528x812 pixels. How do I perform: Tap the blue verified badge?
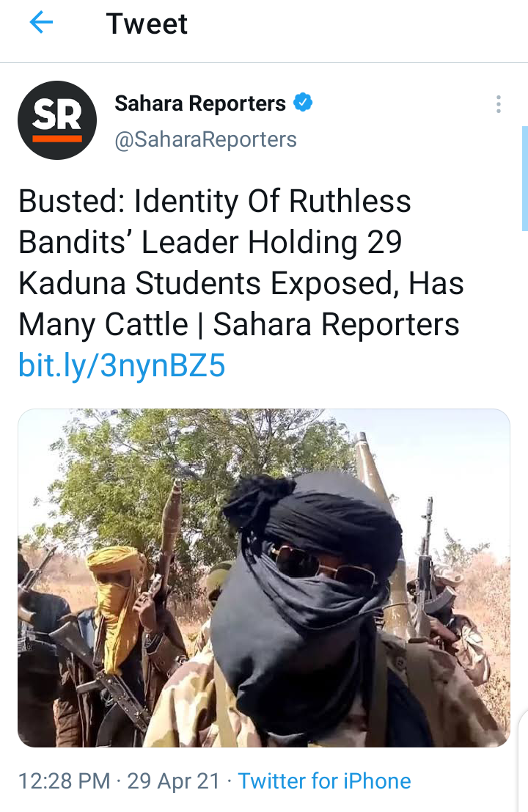[303, 103]
